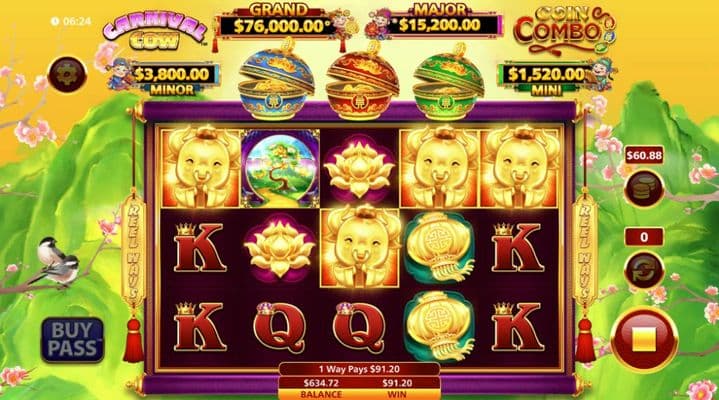
Task: Click the $634.72 balance display
Action: pos(321,383)
